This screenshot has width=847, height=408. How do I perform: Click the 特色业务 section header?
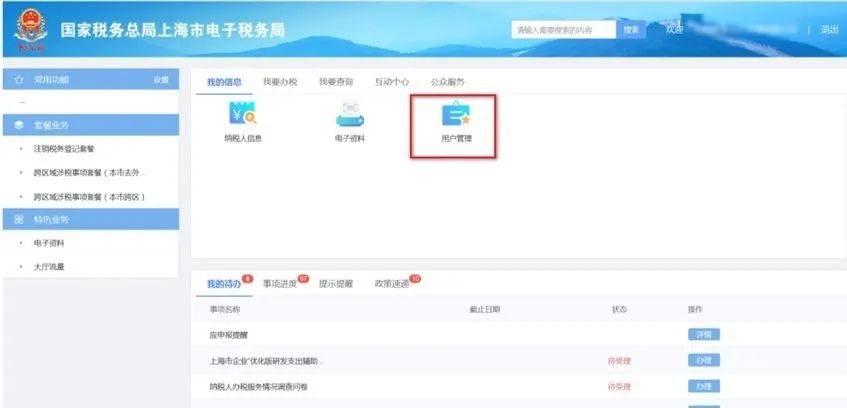(x=91, y=219)
